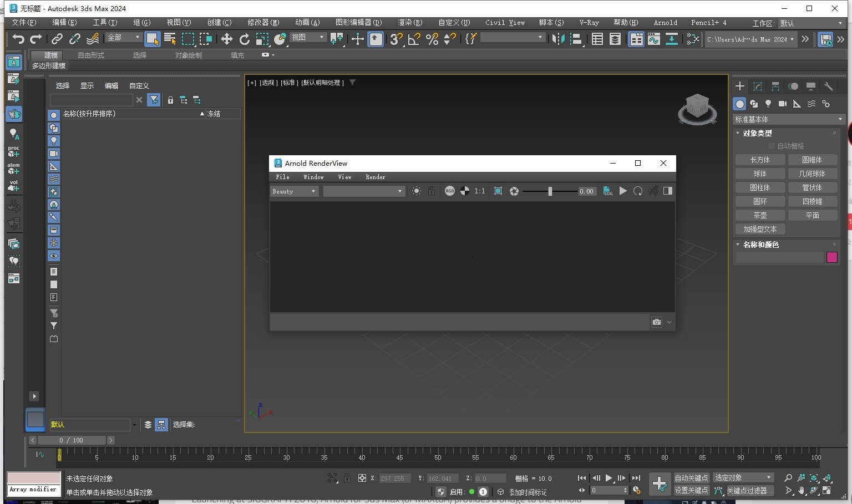Viewport: 852px width, 504px height.
Task: Switch to the 自由形式 ribbon tab
Action: 91,55
